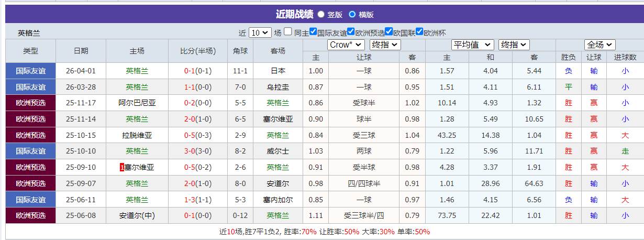Open the 全场 dropdown
Image resolution: width=644 pixels, height=240 pixels.
[600, 45]
